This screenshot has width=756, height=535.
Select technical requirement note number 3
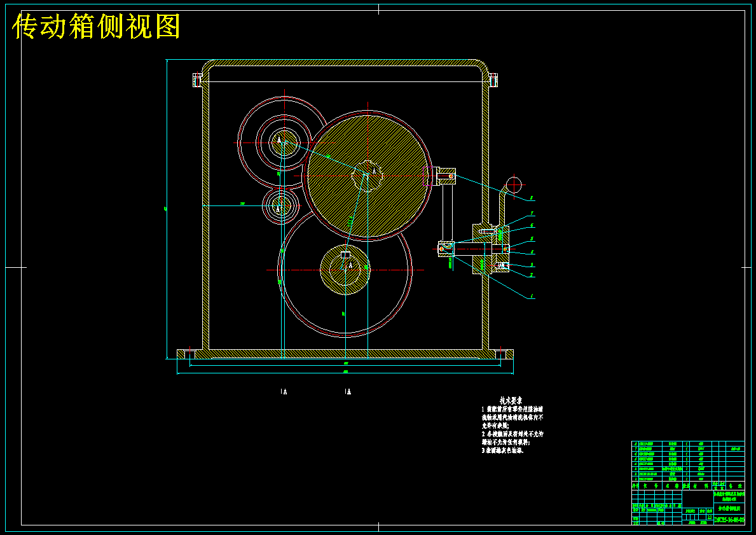click(x=502, y=450)
